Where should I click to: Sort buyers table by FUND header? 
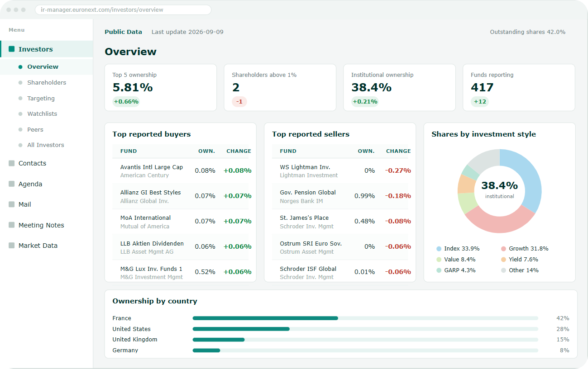click(129, 151)
